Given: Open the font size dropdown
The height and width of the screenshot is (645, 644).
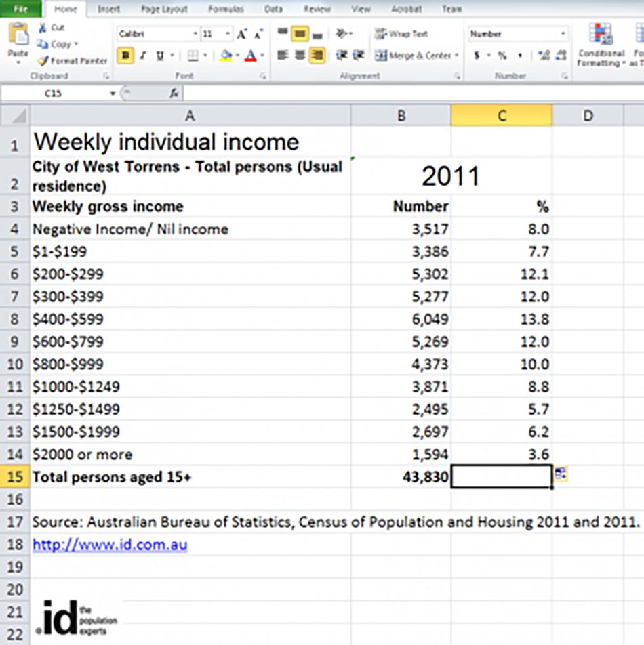Looking at the screenshot, I should coord(228,34).
